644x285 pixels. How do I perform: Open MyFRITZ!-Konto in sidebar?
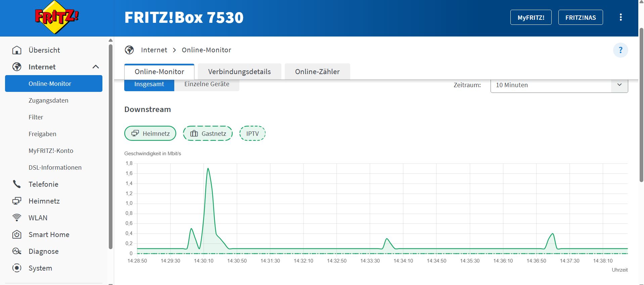pos(51,151)
